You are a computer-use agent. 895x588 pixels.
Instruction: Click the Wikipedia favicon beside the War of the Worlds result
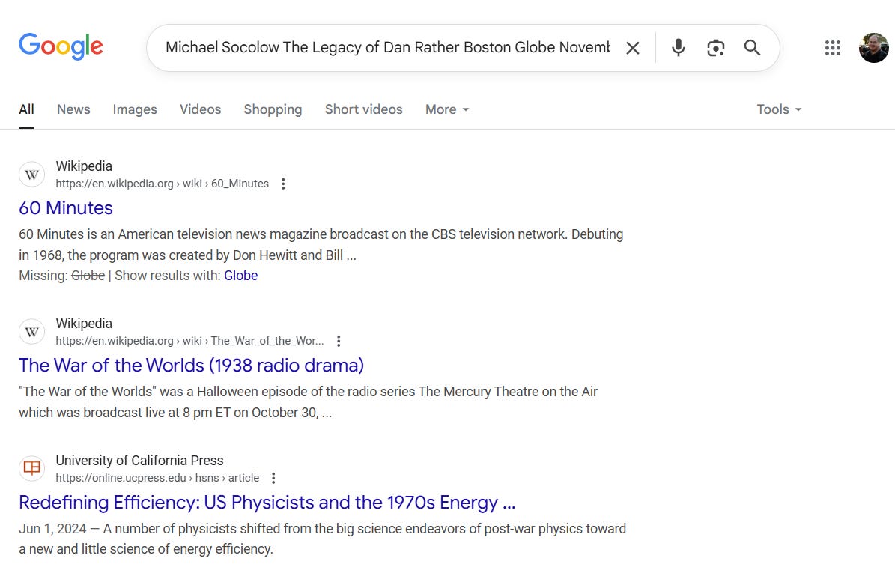click(32, 332)
